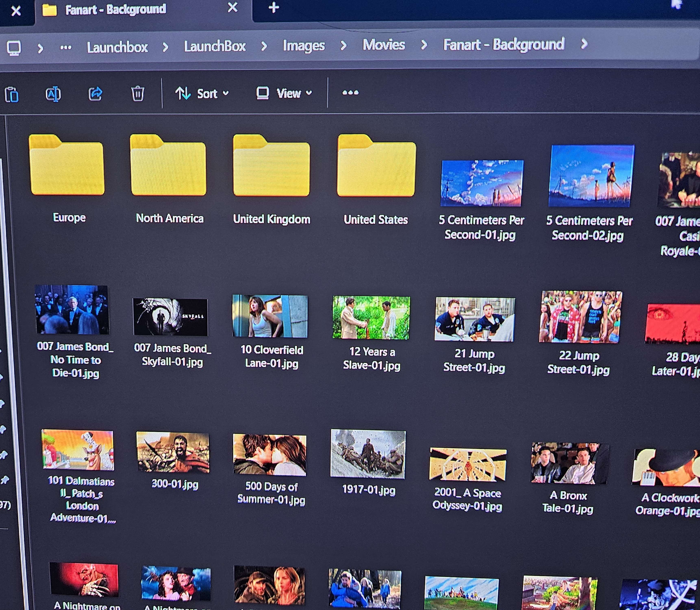Viewport: 700px width, 610px height.
Task: Click the Europe folder name label
Action: tap(69, 218)
